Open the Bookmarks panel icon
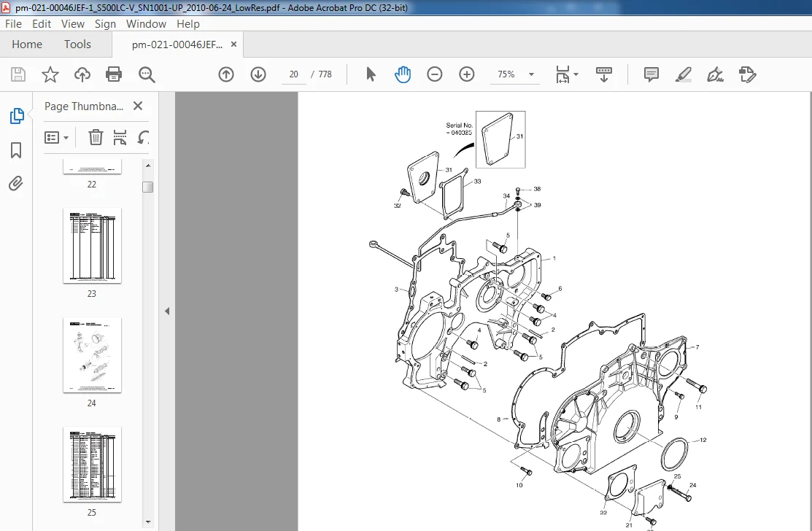 coord(16,150)
